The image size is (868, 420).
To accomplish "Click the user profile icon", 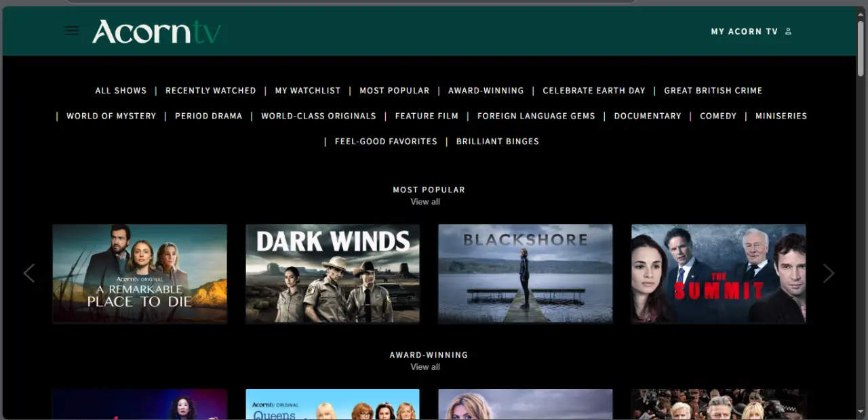I will click(x=788, y=31).
